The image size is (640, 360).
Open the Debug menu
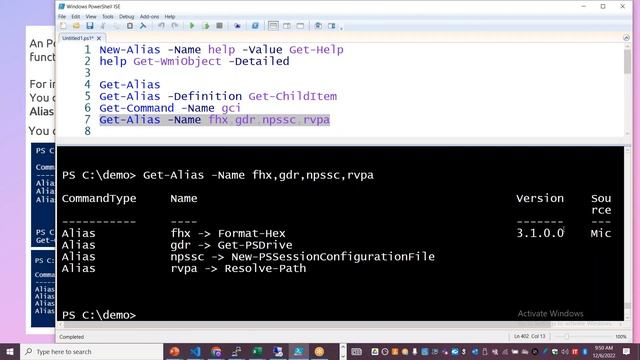127,17
